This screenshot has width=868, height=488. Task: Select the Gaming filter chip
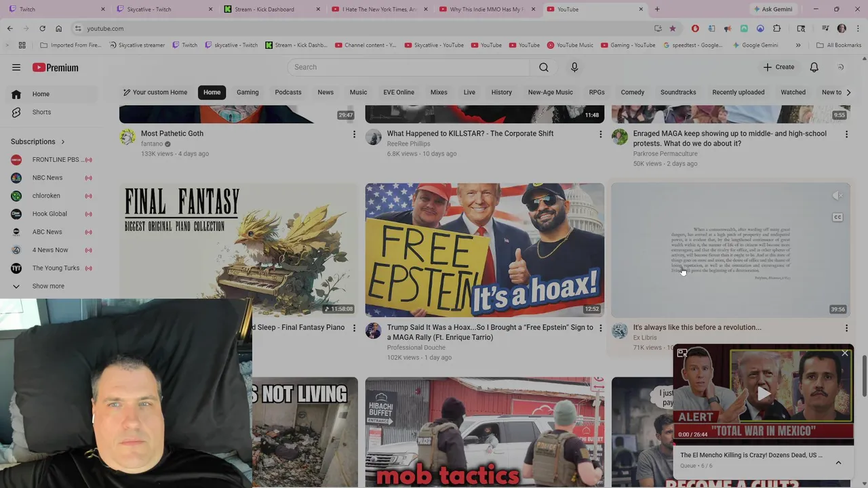[x=248, y=92]
